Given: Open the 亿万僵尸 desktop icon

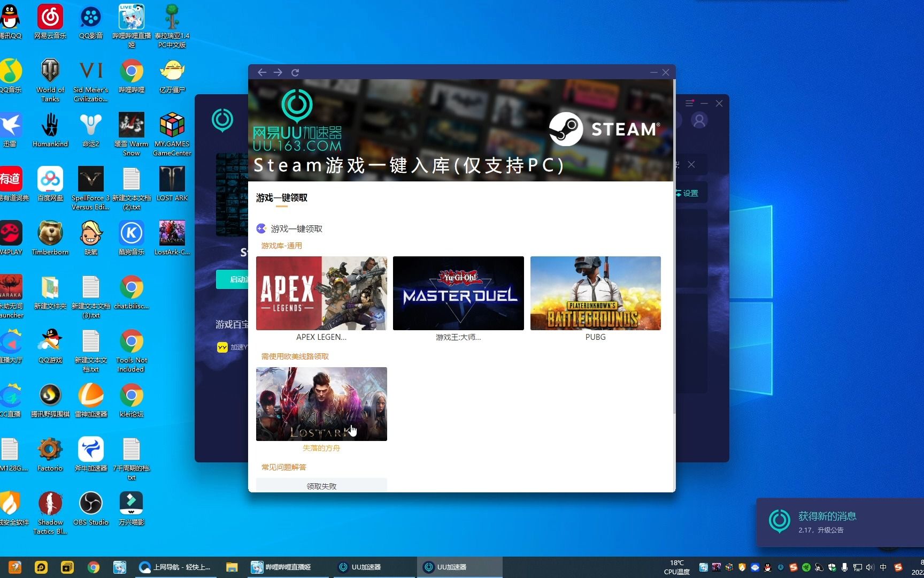Looking at the screenshot, I should (172, 77).
